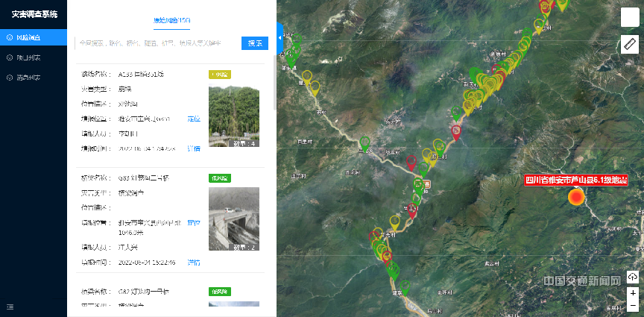Open the first record's hillside photo thumbnail
This screenshot has width=644, height=317.
coord(233,116)
